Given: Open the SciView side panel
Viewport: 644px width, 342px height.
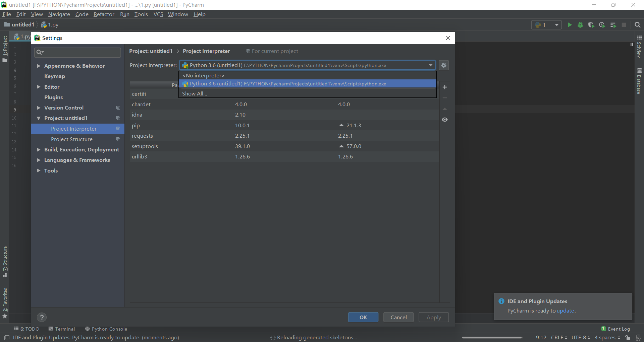Looking at the screenshot, I should pos(639,47).
